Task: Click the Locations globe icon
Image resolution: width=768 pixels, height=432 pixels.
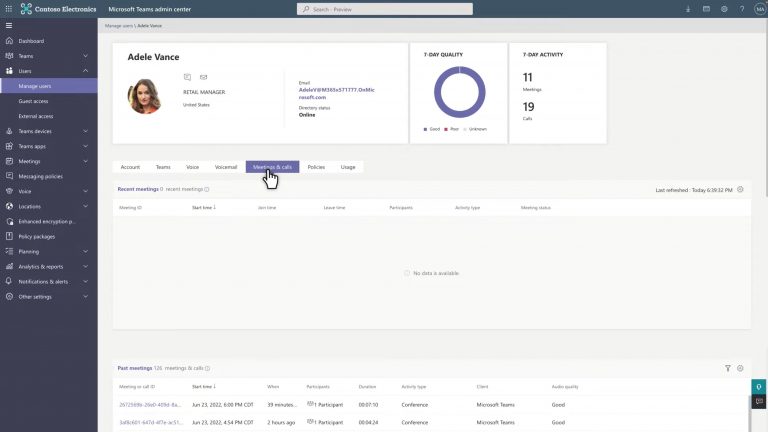Action: tap(9, 206)
